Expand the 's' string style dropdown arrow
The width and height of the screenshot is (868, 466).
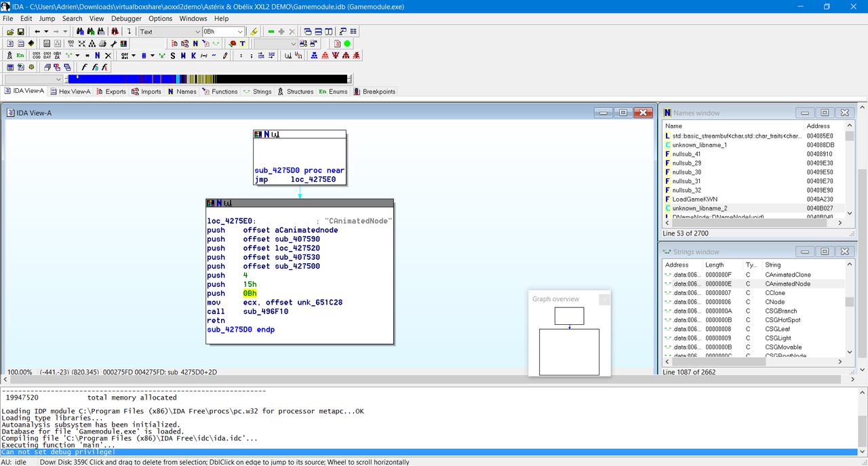(77, 56)
